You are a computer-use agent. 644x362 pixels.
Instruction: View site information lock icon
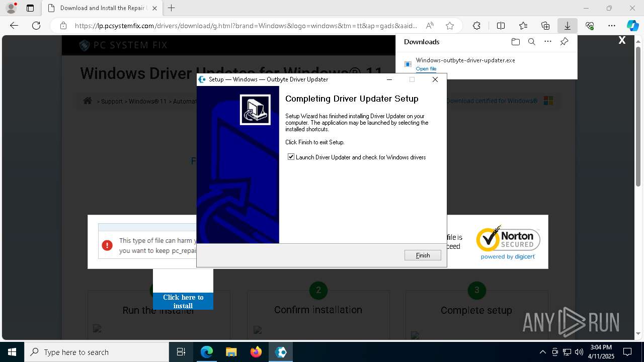63,26
